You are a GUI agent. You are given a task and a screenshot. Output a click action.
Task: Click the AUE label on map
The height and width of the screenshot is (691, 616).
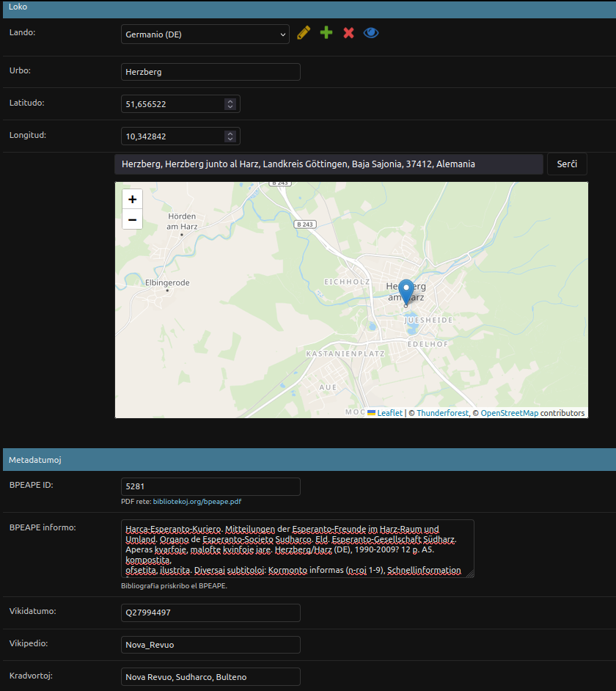(x=328, y=387)
